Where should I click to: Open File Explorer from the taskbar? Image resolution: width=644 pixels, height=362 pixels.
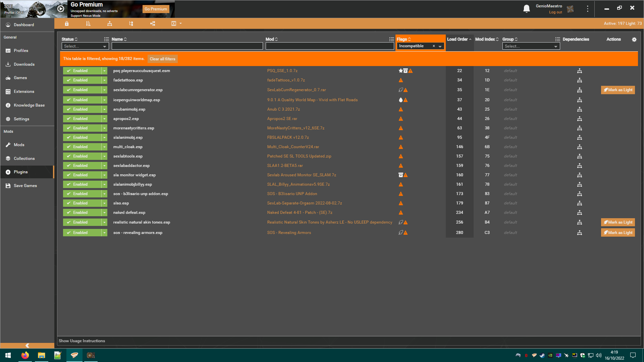pyautogui.click(x=41, y=355)
